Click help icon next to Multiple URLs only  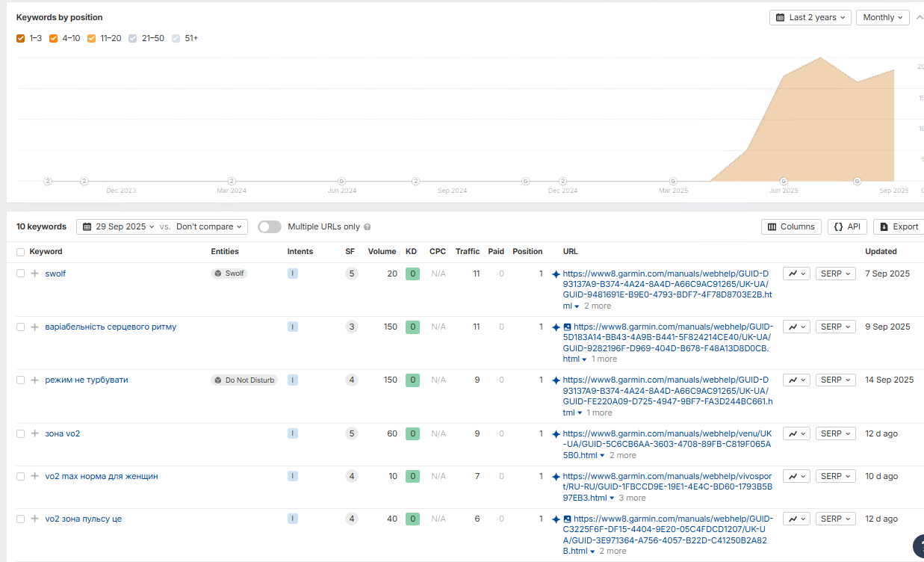click(x=367, y=227)
